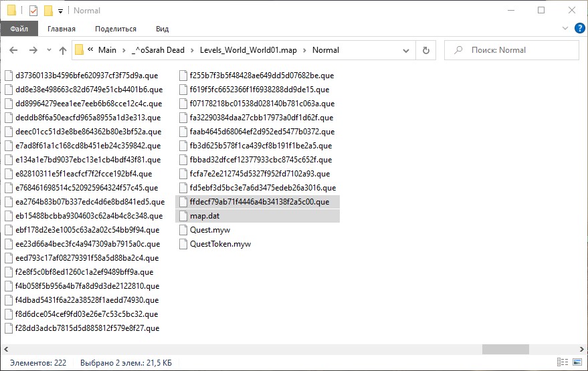
Task: Expand the ribbon with the chevron
Action: [565, 29]
